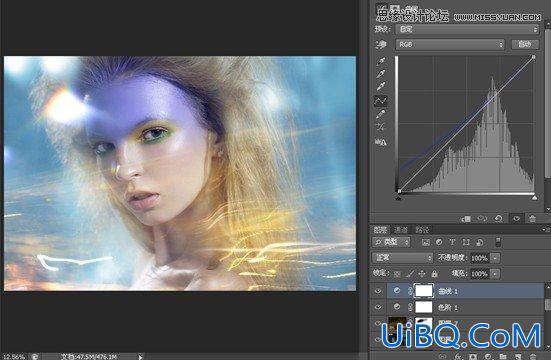Toggle adjustment visibility eye in Properties
This screenshot has width=551, height=360.
pos(516,219)
